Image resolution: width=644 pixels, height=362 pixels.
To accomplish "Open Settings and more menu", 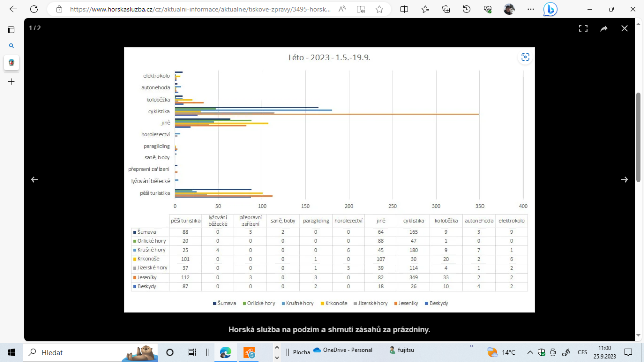I will pyautogui.click(x=531, y=9).
